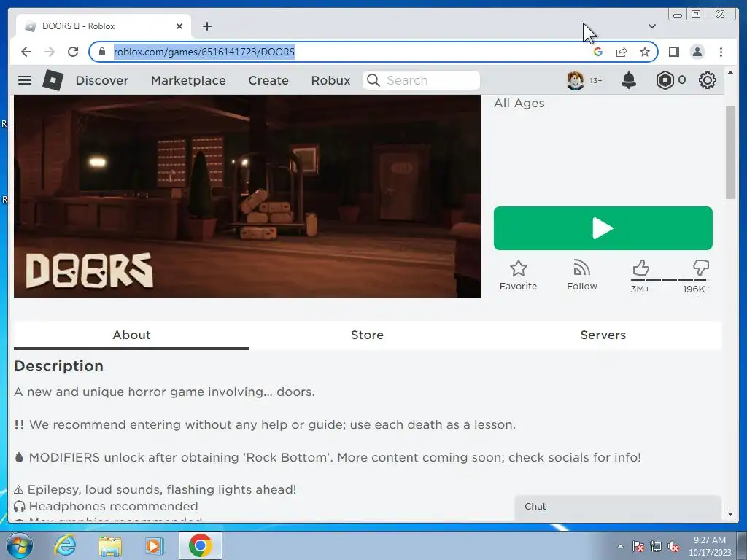The image size is (747, 560).
Task: Open the Roblox hamburger navigation menu
Action: click(25, 80)
